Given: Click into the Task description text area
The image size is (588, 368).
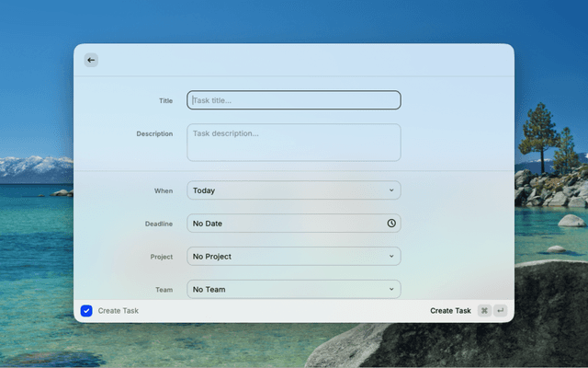Looking at the screenshot, I should pyautogui.click(x=294, y=143).
